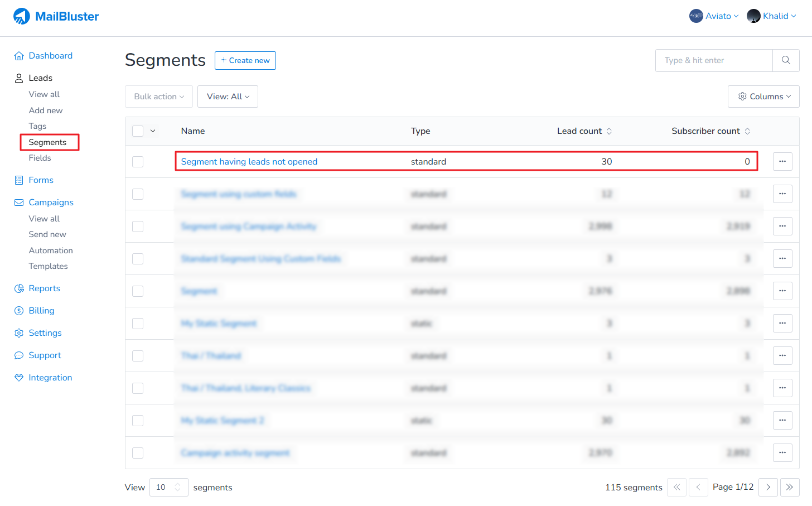Expand the Columns dropdown
812x506 pixels.
[x=763, y=96]
